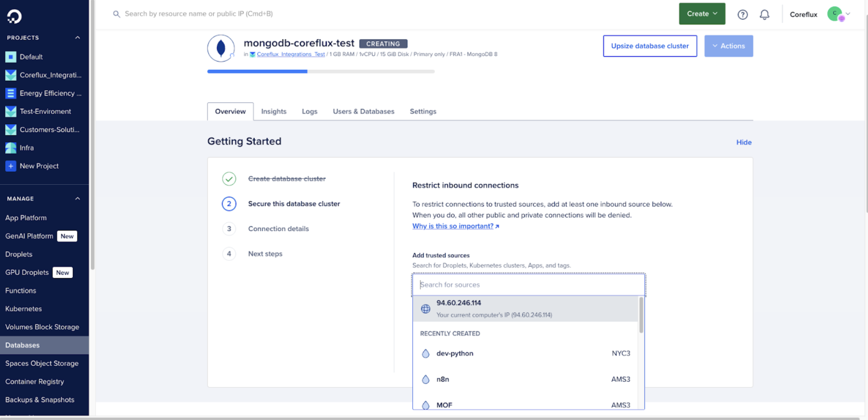Select the Test-Enviroment project icon

10,111
